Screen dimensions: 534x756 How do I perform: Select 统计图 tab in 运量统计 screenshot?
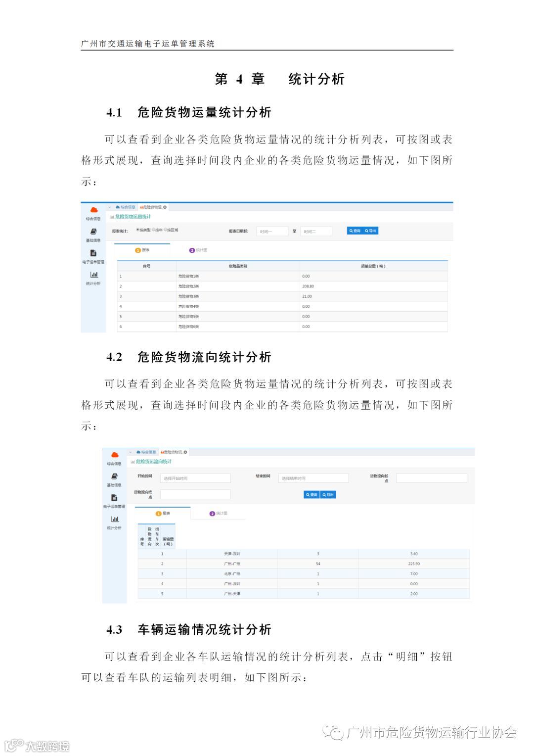coord(198,250)
